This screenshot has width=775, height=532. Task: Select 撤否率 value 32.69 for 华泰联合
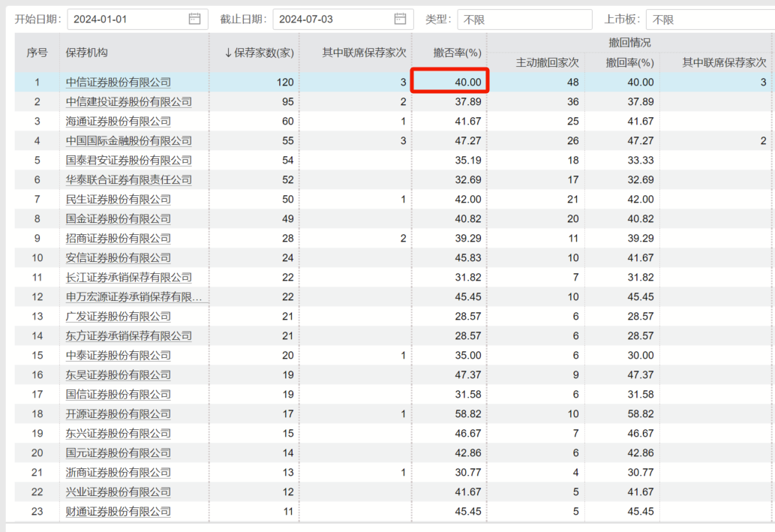[468, 180]
